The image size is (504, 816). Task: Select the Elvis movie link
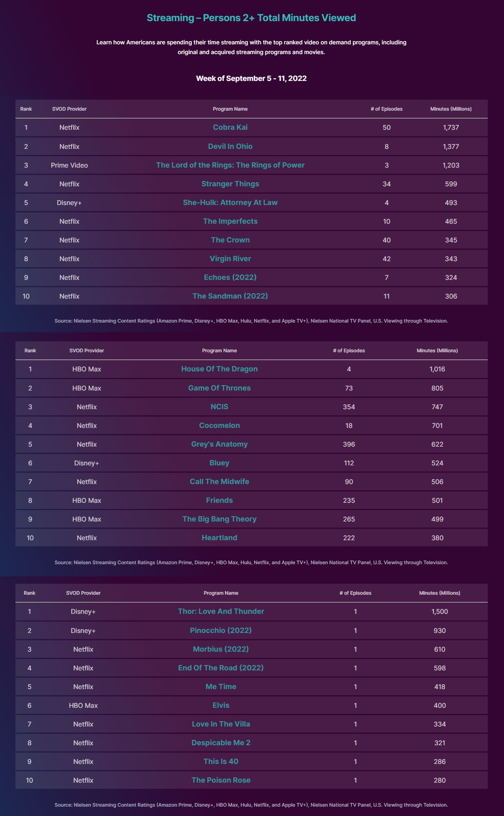click(x=221, y=705)
